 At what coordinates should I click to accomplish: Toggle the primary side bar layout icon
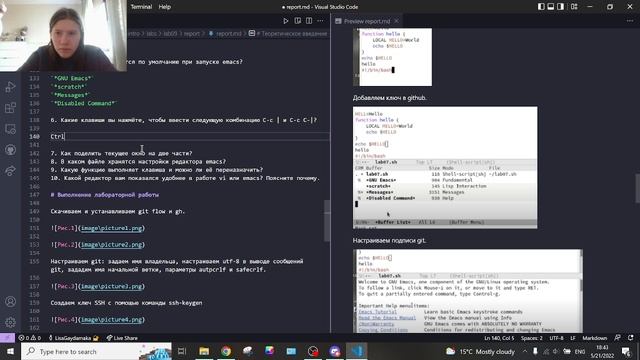pos(541,7)
